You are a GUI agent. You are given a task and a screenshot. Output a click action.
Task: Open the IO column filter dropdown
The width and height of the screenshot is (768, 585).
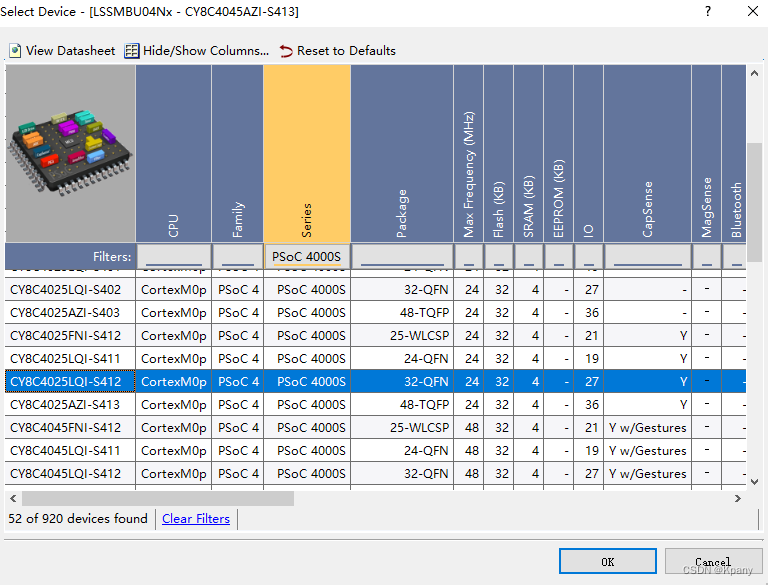point(588,256)
